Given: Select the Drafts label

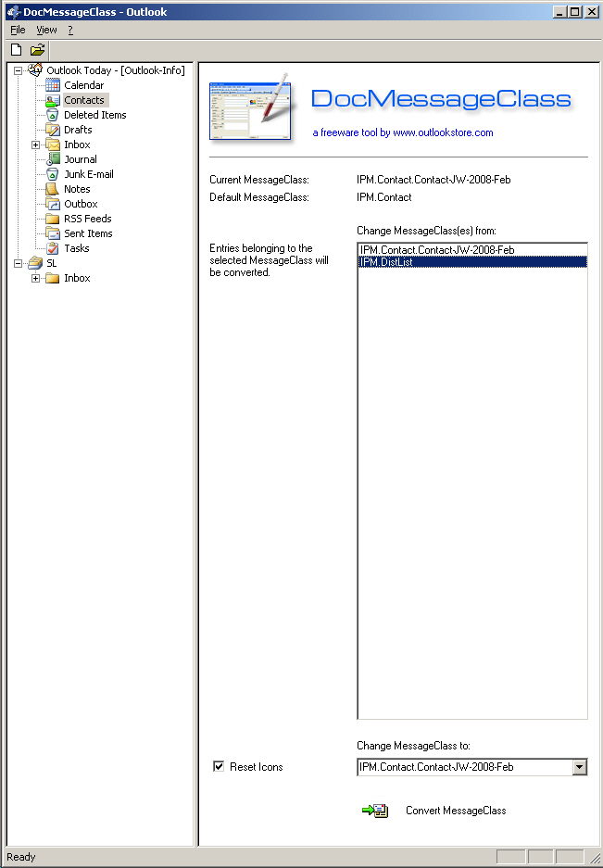Looking at the screenshot, I should [78, 130].
